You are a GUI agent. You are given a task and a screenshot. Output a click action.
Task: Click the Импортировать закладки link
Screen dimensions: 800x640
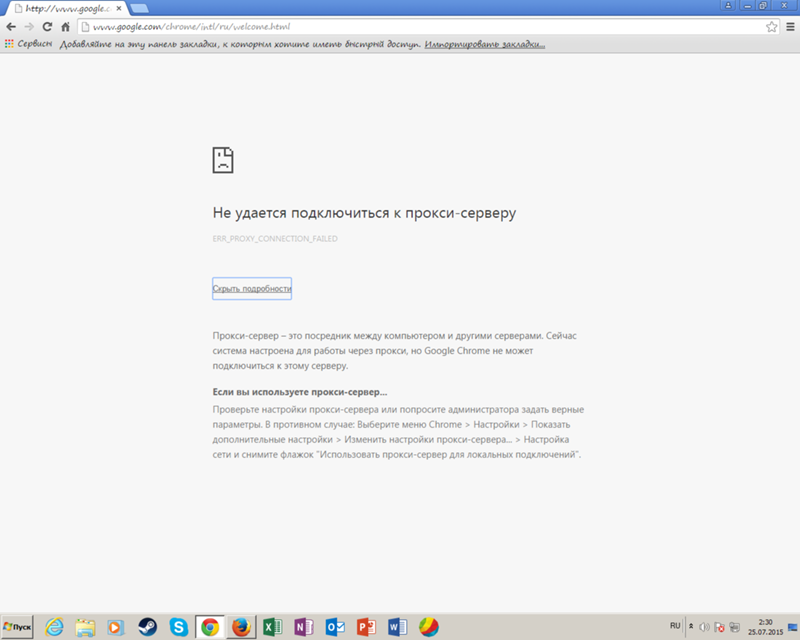click(x=485, y=44)
